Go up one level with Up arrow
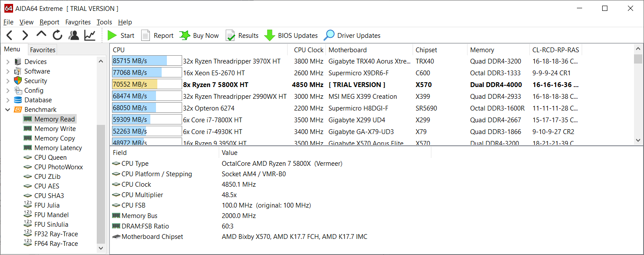 coord(41,34)
